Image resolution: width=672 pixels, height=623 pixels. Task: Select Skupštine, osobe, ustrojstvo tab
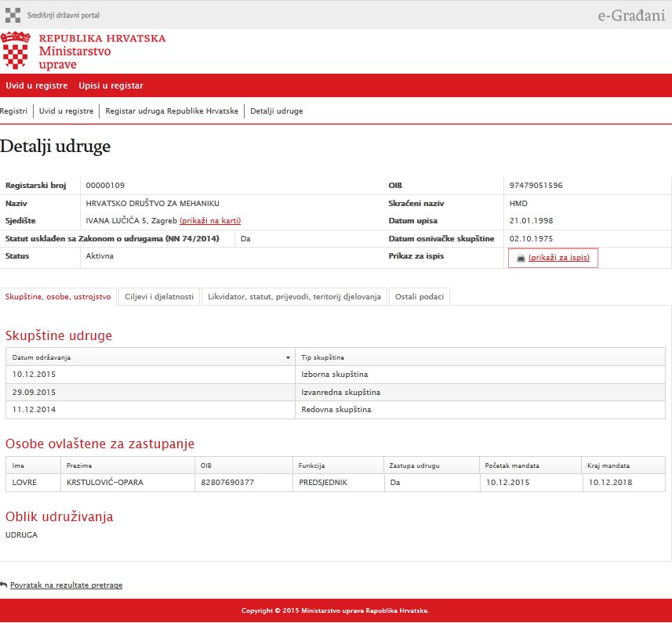pyautogui.click(x=58, y=297)
